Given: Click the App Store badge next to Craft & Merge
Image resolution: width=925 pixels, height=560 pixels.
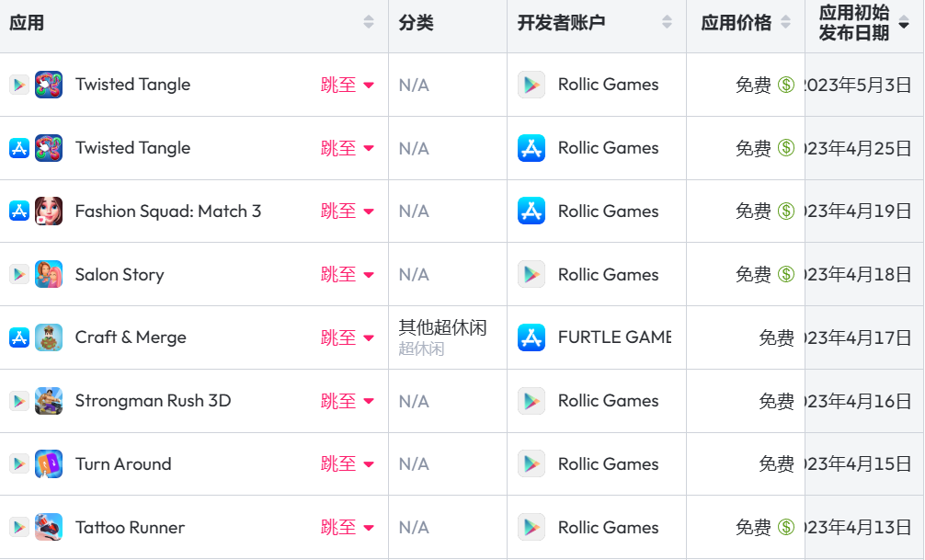Looking at the screenshot, I should coord(18,337).
